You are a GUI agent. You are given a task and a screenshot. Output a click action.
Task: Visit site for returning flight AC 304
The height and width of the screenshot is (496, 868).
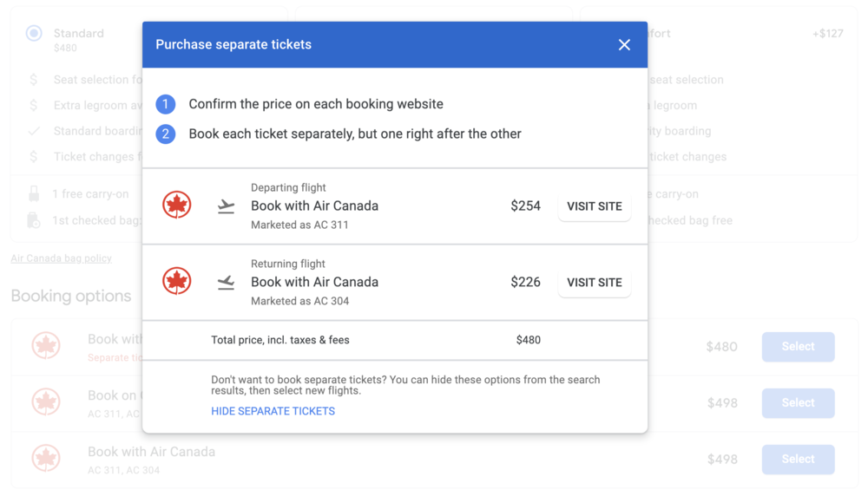pos(595,283)
